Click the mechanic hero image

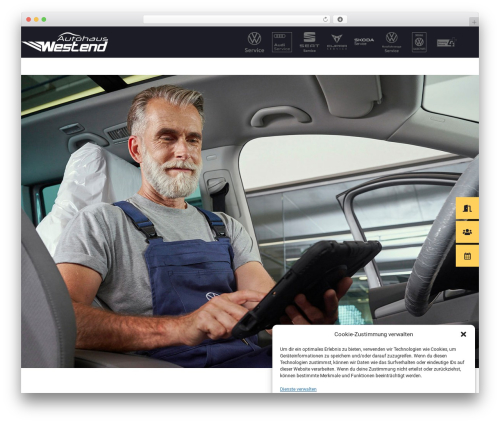pyautogui.click(x=250, y=221)
